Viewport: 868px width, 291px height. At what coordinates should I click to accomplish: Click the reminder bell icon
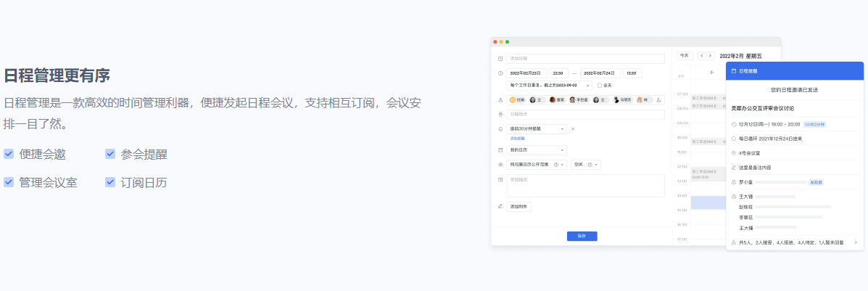click(500, 129)
